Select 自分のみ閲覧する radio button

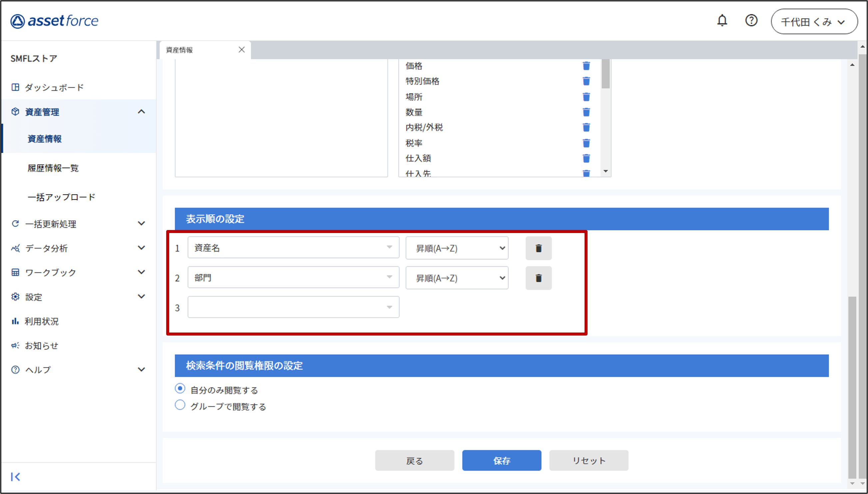(180, 388)
